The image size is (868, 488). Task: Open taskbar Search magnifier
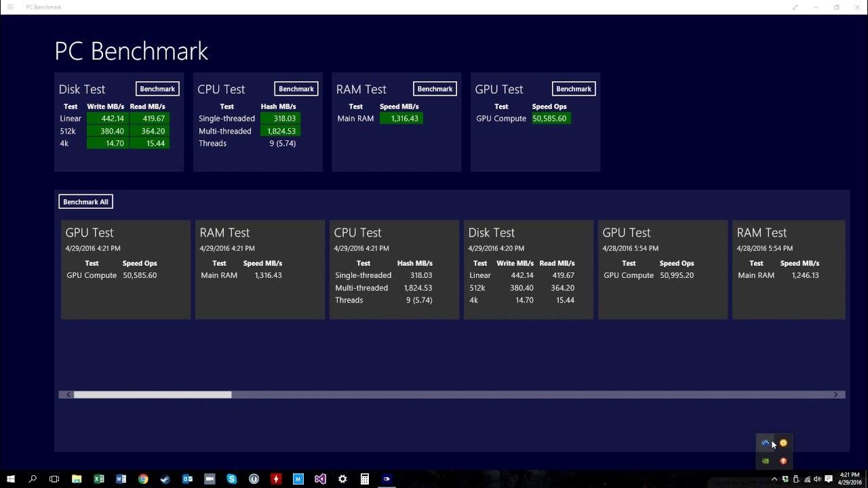coord(32,479)
